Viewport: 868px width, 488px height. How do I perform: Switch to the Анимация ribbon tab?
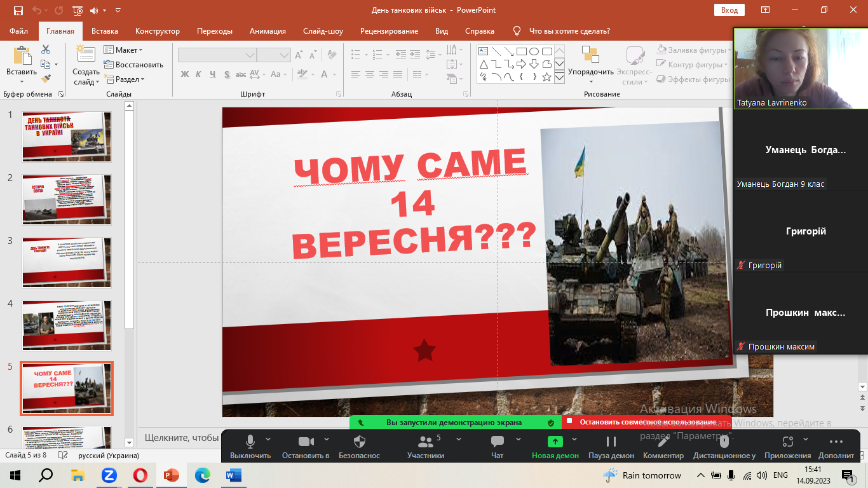click(268, 30)
